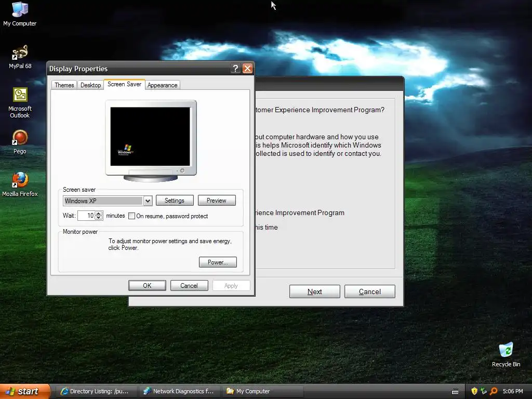
Task: Open the screen saver dropdown list
Action: (148, 201)
